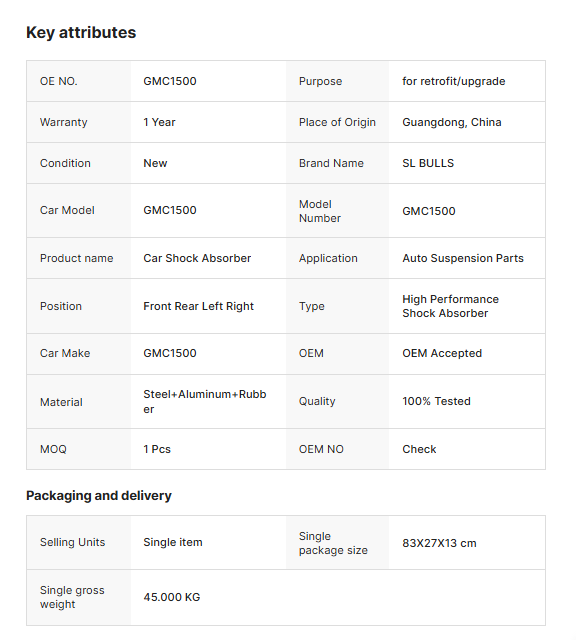Viewport: 576px width, 640px height.
Task: Select the Steel+Aluminum+Rubber material value
Action: [x=205, y=402]
